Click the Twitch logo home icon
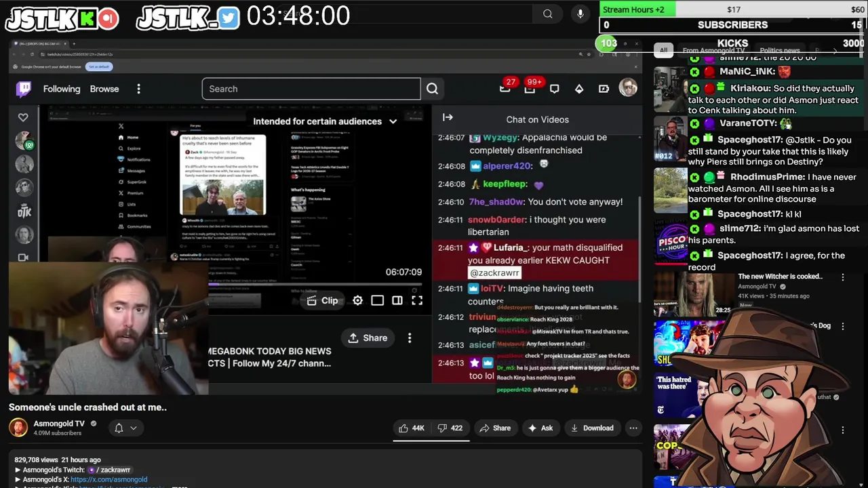 click(x=24, y=89)
